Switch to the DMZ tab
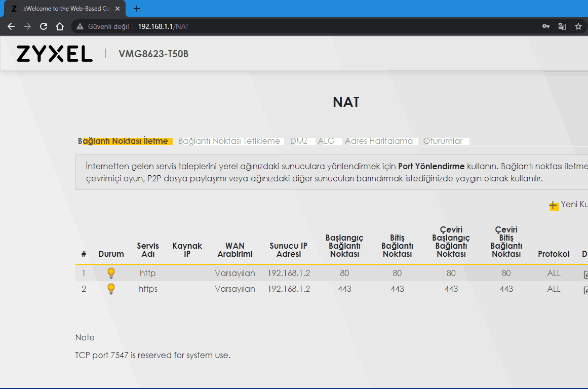Viewport: 588px width, 389px height. coord(299,141)
